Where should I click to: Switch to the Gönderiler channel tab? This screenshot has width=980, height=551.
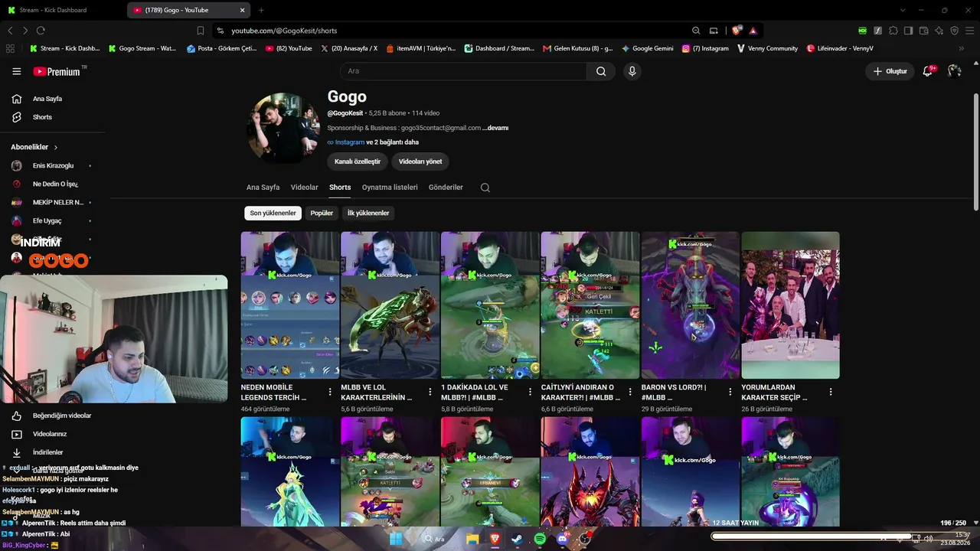click(446, 187)
